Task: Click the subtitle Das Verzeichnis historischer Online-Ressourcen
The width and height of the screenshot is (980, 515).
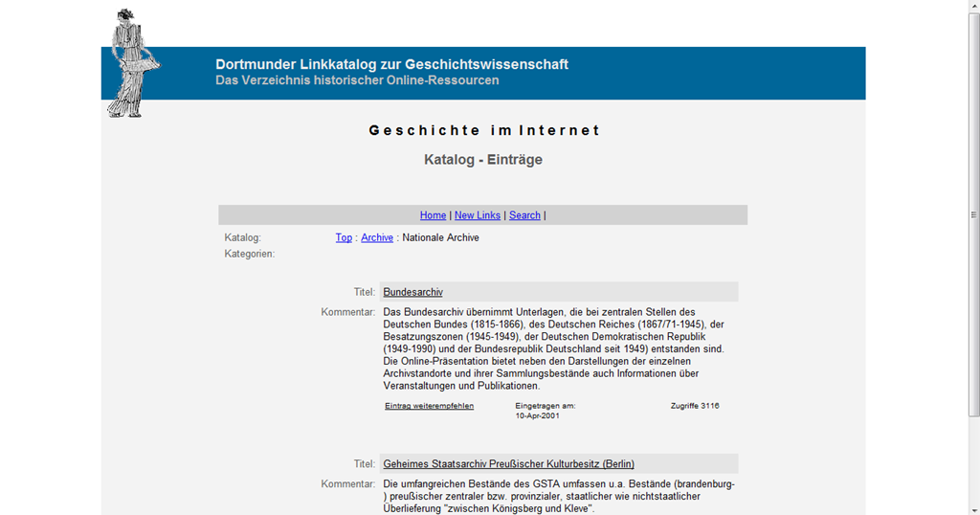Action: click(x=357, y=80)
